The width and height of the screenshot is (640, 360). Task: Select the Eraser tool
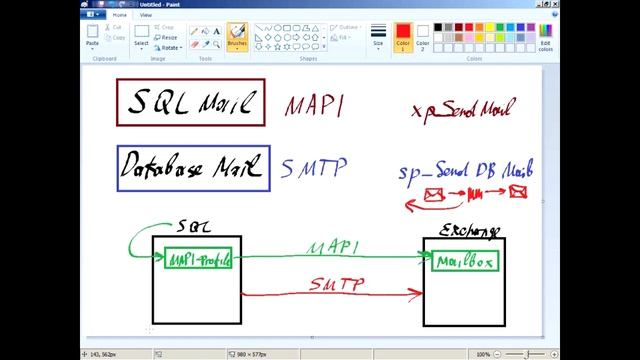click(x=194, y=44)
